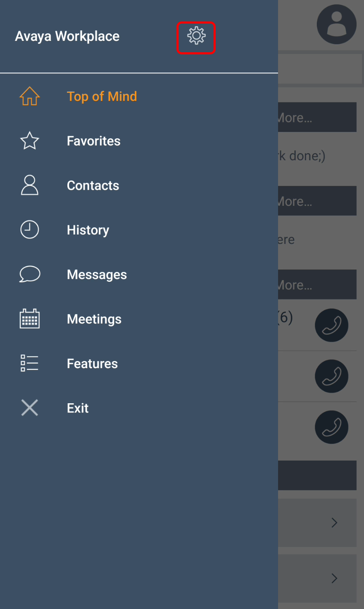The height and width of the screenshot is (609, 364).
Task: Open the Settings gear icon
Action: pos(196,38)
